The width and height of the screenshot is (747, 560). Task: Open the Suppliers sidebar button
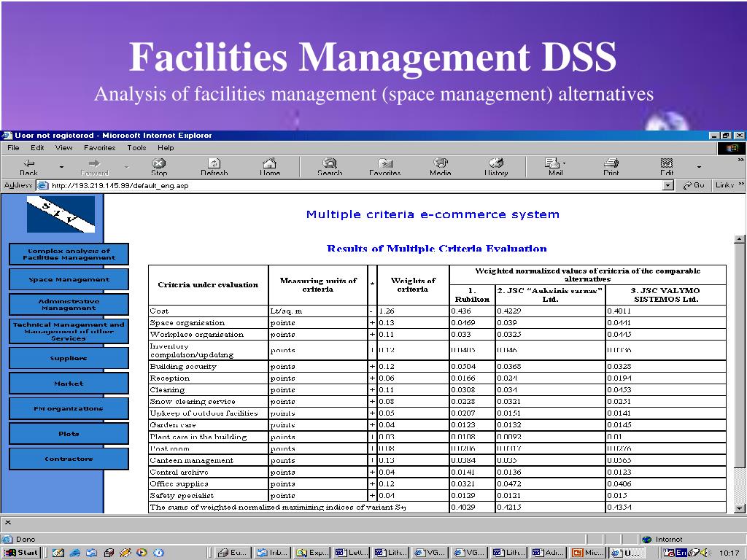(x=69, y=358)
